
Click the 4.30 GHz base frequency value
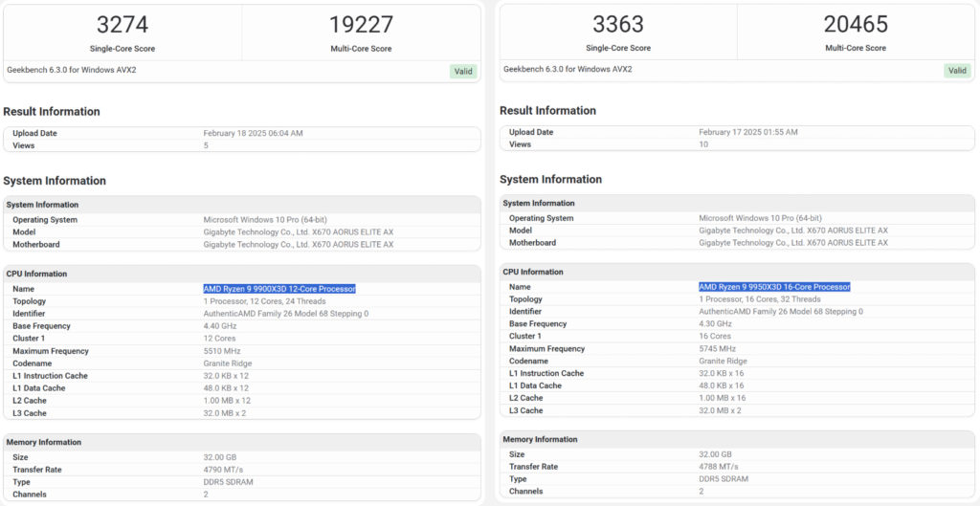(x=715, y=323)
